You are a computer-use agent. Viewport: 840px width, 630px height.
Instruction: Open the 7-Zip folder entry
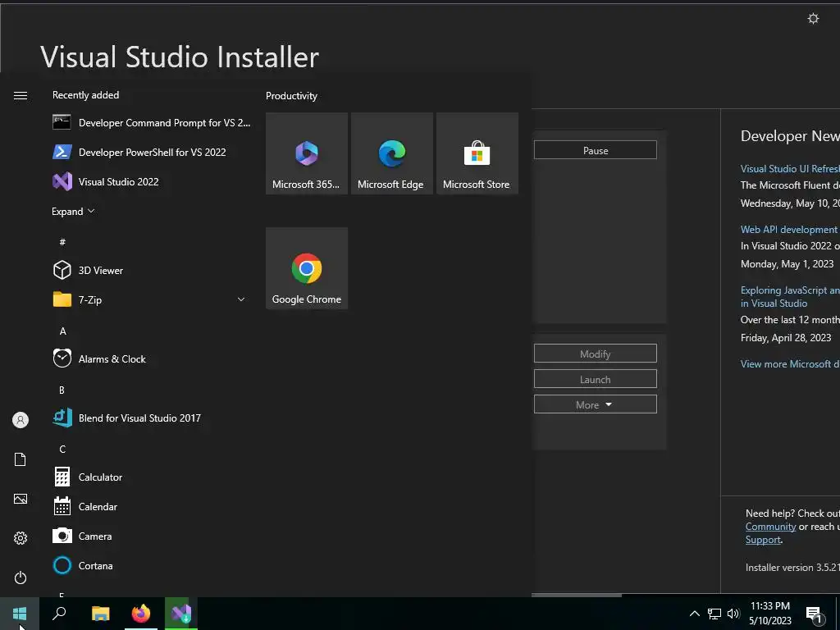click(x=152, y=299)
